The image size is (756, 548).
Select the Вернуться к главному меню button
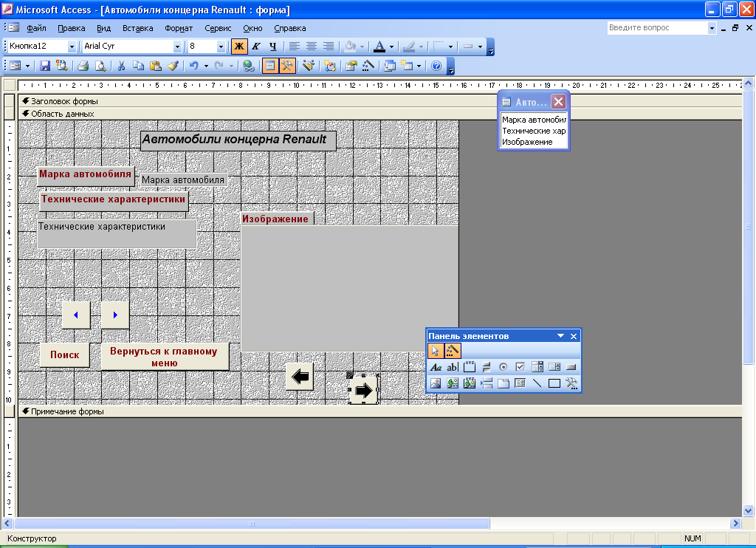(165, 357)
